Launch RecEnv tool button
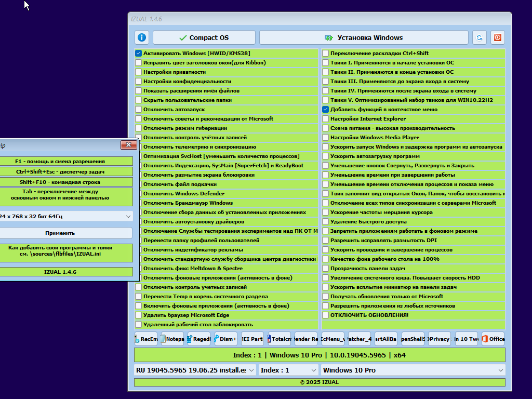The height and width of the screenshot is (399, 532). (146, 339)
